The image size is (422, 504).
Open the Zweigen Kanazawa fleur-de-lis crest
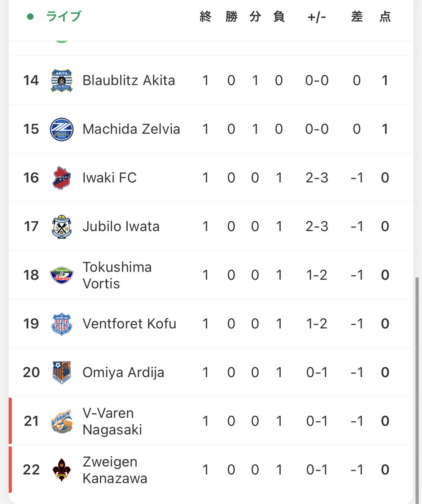pyautogui.click(x=62, y=470)
